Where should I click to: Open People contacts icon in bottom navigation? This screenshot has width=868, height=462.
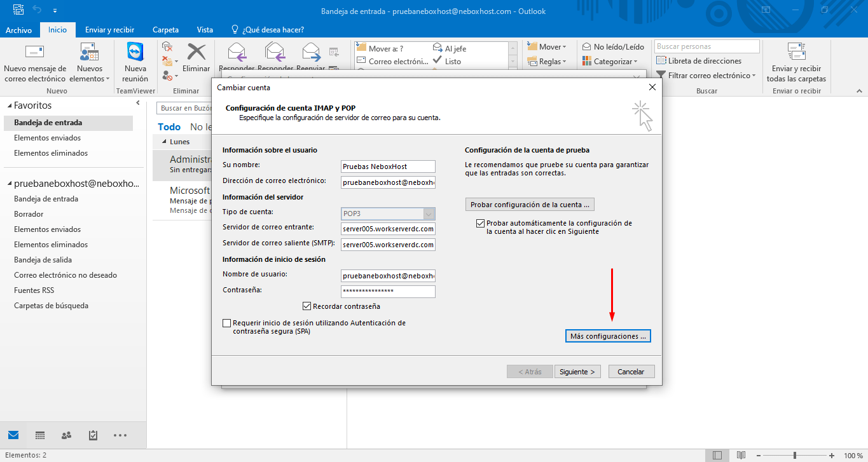pos(66,435)
